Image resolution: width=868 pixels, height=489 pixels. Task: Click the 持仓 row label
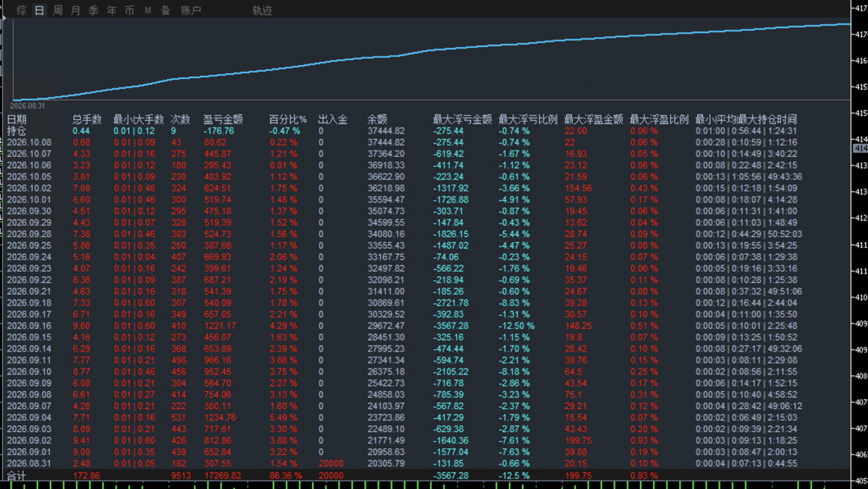tap(17, 131)
